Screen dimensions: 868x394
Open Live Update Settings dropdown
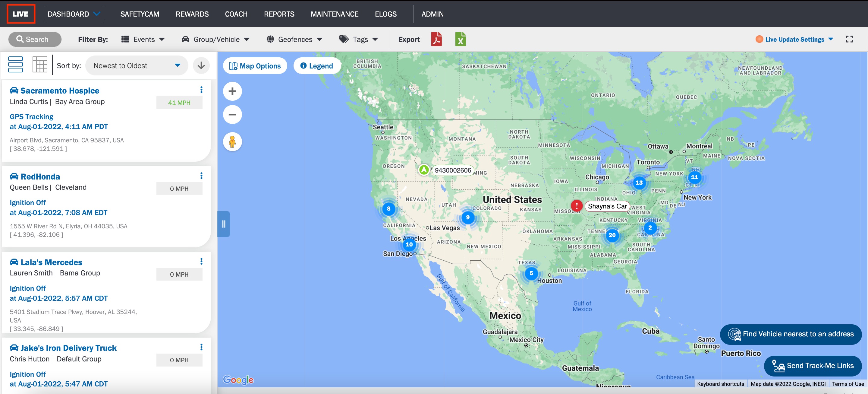[794, 40]
